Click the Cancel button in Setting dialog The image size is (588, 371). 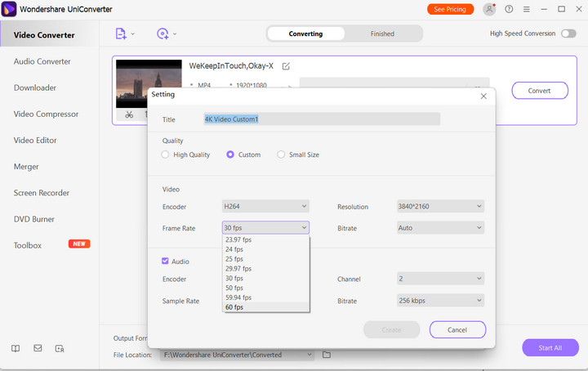tap(457, 329)
